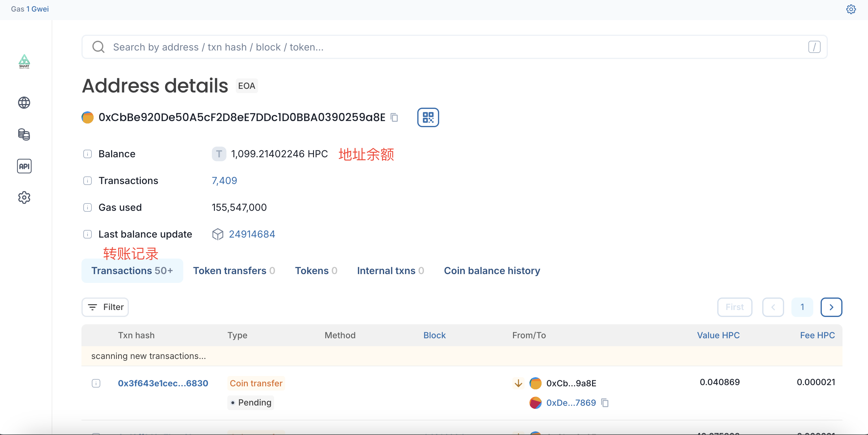The image size is (868, 435).
Task: Click the top-right settings gear icon
Action: pyautogui.click(x=851, y=9)
